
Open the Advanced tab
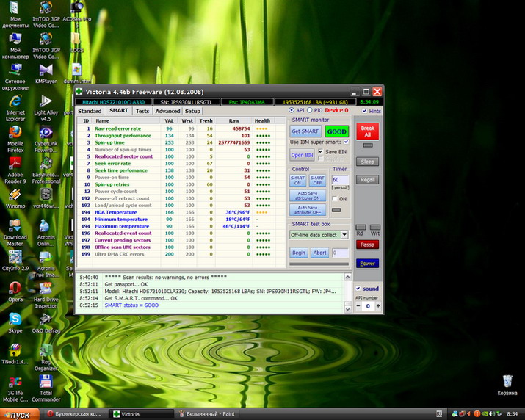click(x=167, y=111)
